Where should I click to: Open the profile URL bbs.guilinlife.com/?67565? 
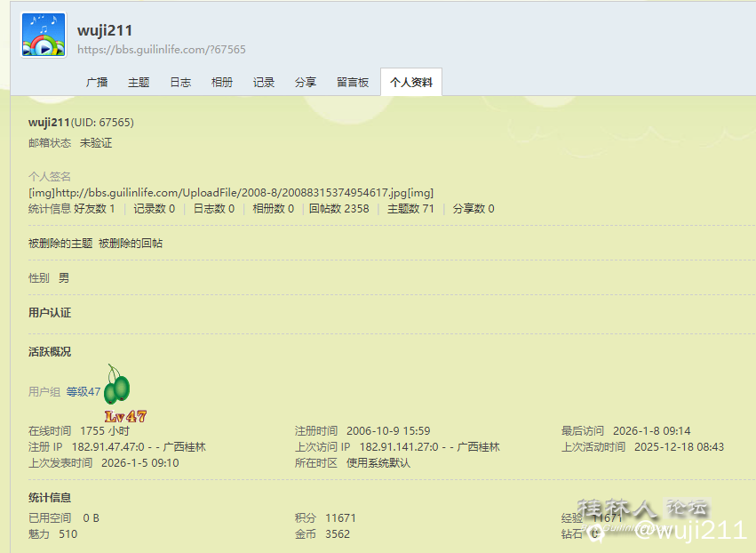pyautogui.click(x=162, y=50)
